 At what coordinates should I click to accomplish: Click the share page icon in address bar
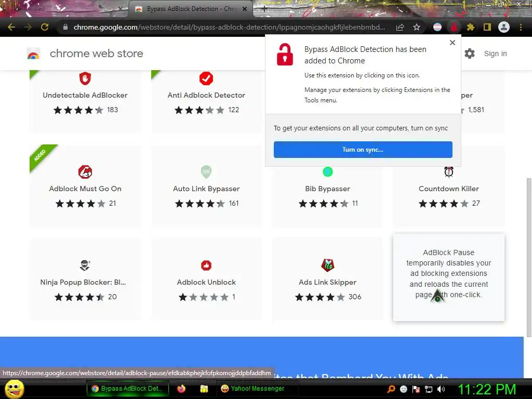[x=400, y=28]
